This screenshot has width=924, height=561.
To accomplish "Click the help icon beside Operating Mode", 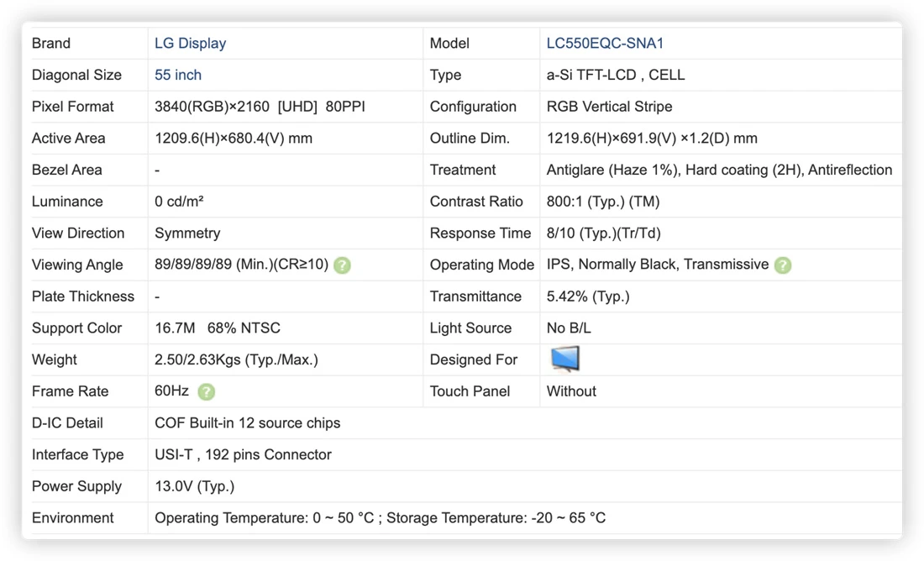I will [x=783, y=265].
